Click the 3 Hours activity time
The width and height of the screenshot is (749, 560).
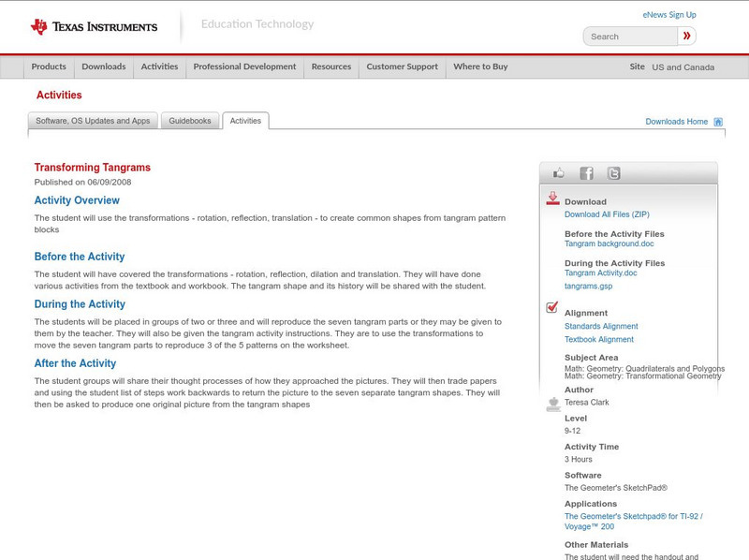click(x=578, y=459)
